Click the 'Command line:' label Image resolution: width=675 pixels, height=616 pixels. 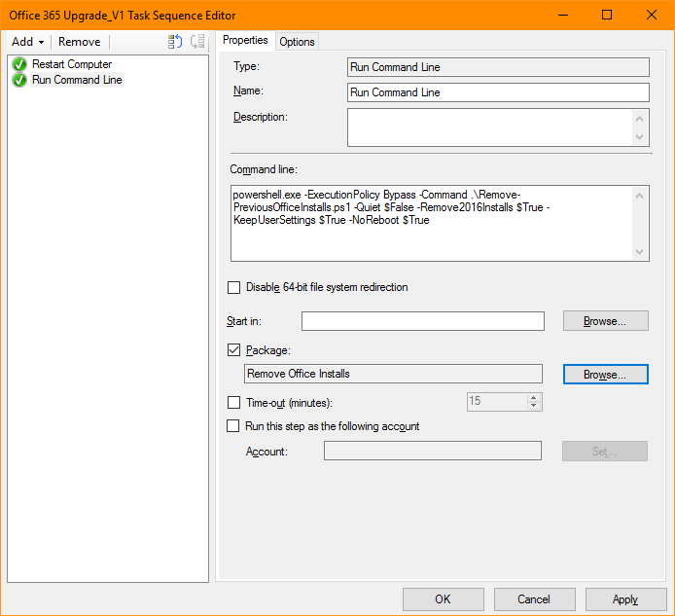tap(264, 169)
